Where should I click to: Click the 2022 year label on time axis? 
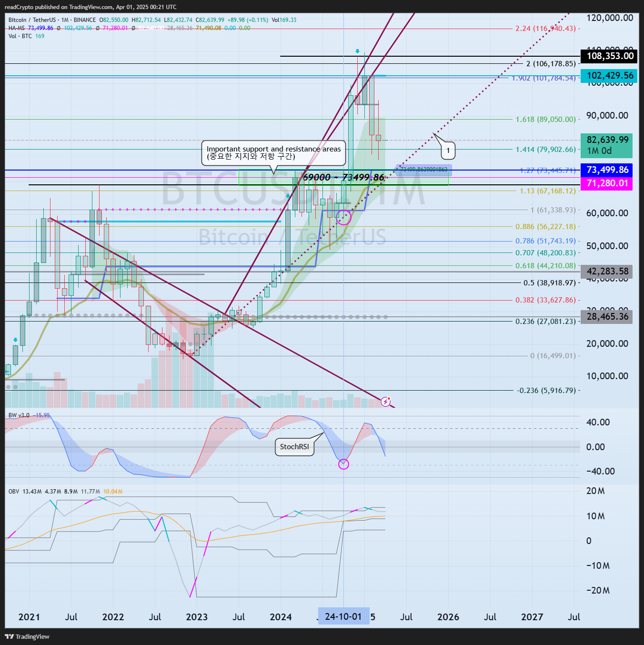coord(113,617)
